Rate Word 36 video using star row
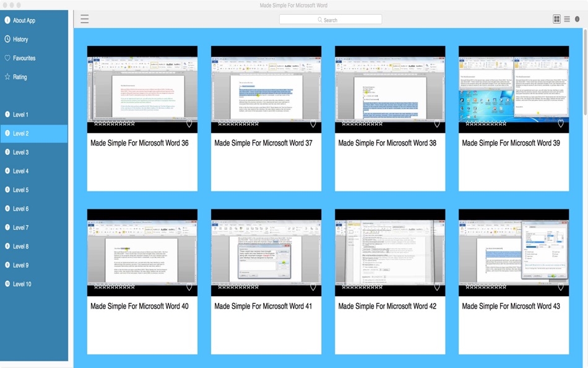Screen dimensions: 588x368 tap(115, 123)
